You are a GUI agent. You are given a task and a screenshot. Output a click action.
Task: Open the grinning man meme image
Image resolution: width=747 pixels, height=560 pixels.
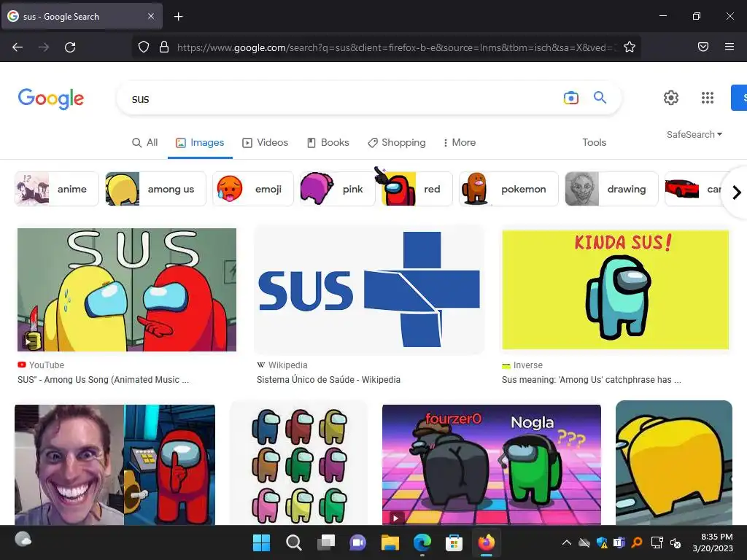[115, 464]
